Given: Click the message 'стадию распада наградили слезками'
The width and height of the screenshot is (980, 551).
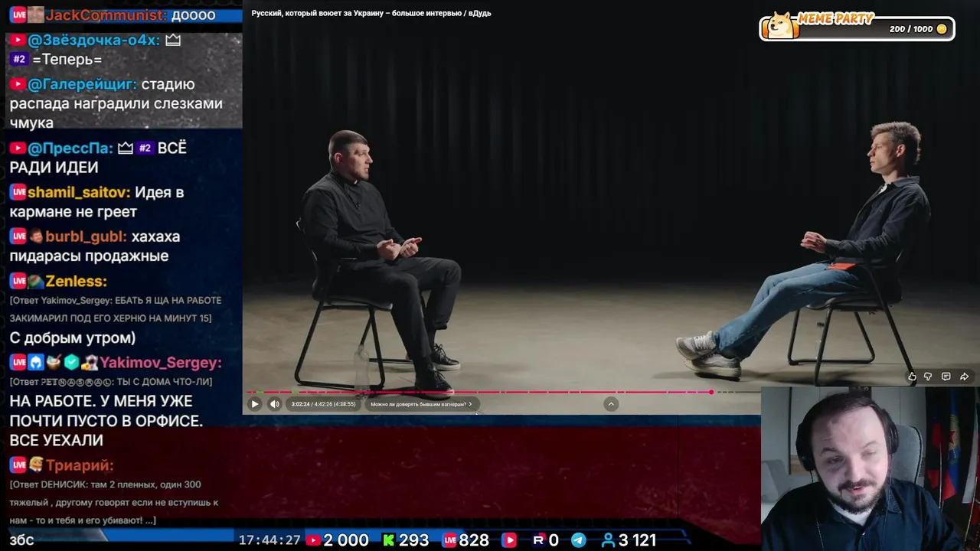Looking at the screenshot, I should [x=115, y=103].
